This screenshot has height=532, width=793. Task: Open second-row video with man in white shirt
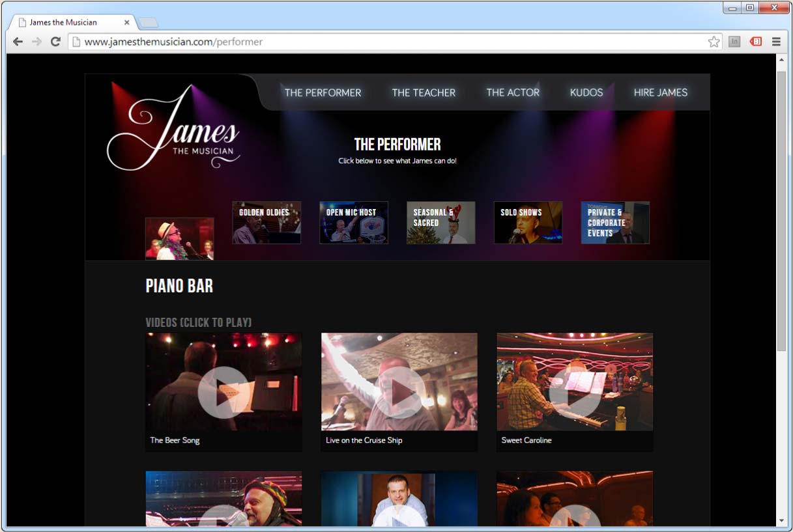click(x=399, y=499)
